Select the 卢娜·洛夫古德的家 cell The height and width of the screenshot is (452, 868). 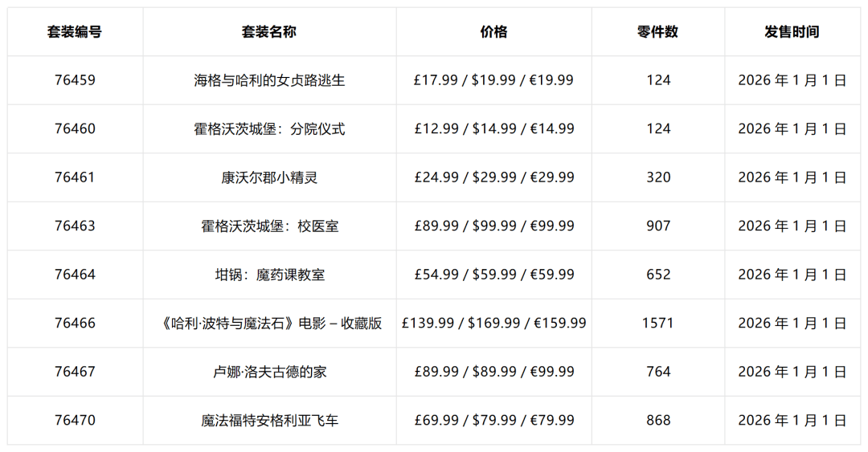coord(269,372)
